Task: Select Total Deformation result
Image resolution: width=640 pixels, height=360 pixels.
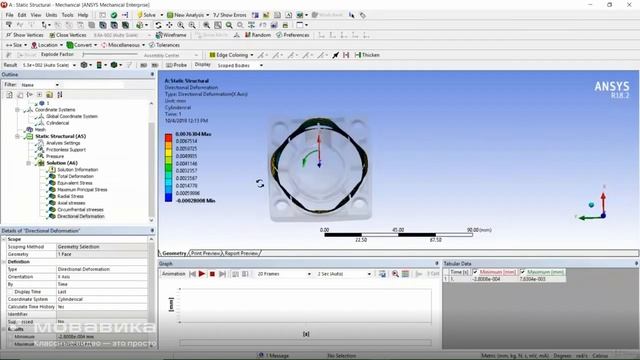Action: [x=75, y=176]
